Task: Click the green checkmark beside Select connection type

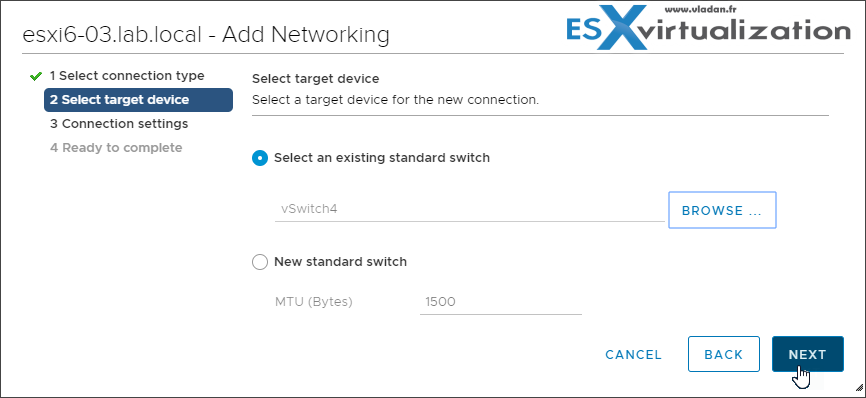Action: [x=36, y=76]
